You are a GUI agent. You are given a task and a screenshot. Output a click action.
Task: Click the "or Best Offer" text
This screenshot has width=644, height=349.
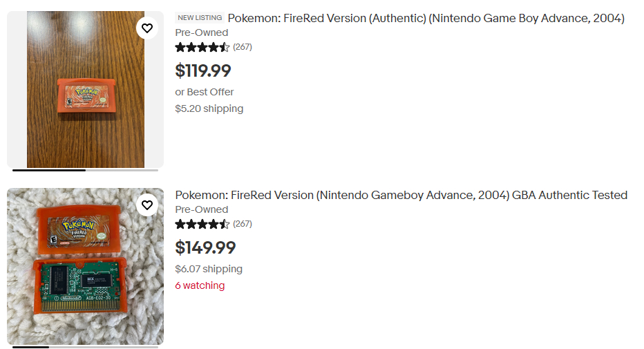(205, 92)
